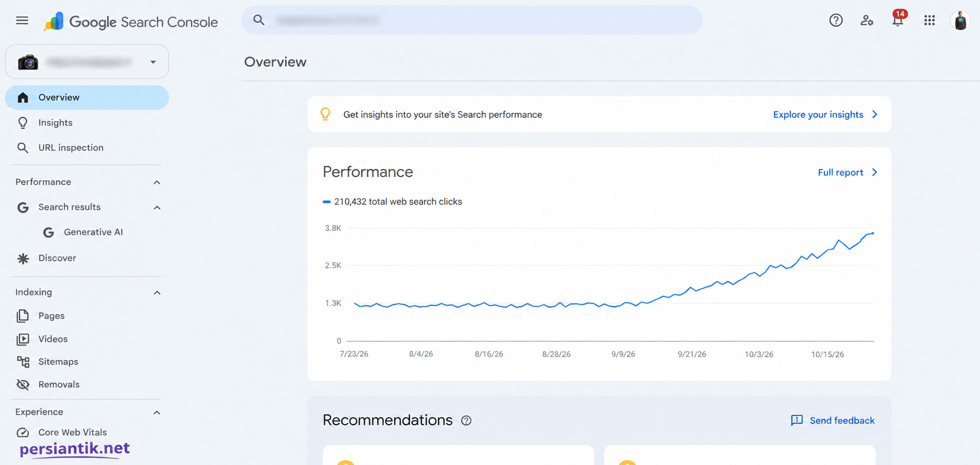Open notifications bell with 14 alerts
The height and width of the screenshot is (465, 980).
point(898,19)
